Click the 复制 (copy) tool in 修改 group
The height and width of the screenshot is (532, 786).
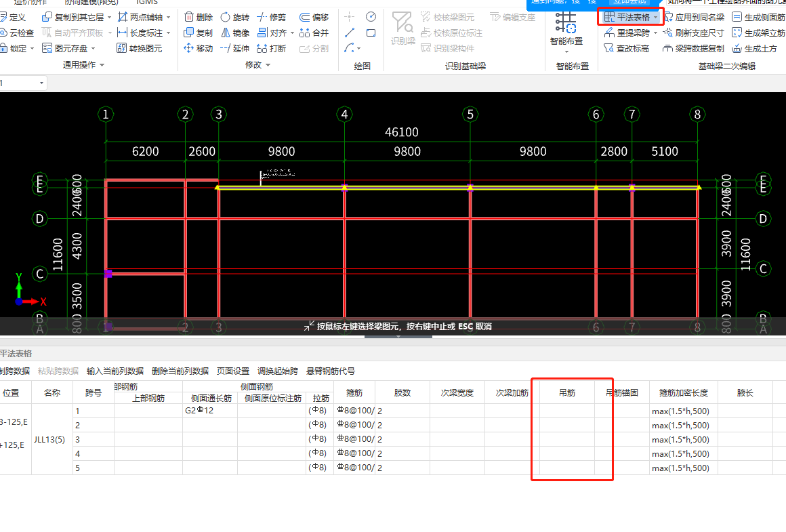(199, 33)
